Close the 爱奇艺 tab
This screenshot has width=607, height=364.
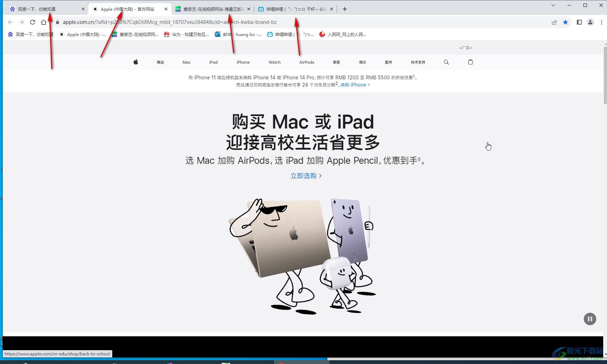point(249,9)
